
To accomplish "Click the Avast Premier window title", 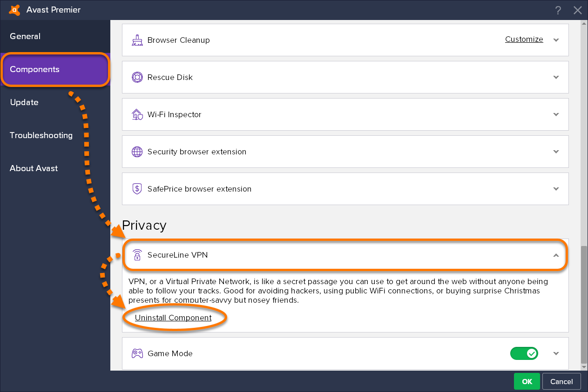I will pos(54,10).
